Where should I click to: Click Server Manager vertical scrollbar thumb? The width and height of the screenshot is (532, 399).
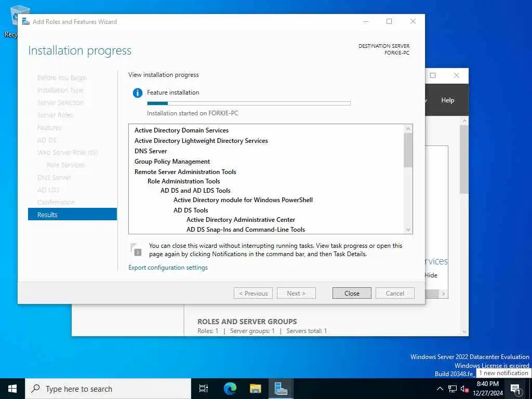[464, 159]
